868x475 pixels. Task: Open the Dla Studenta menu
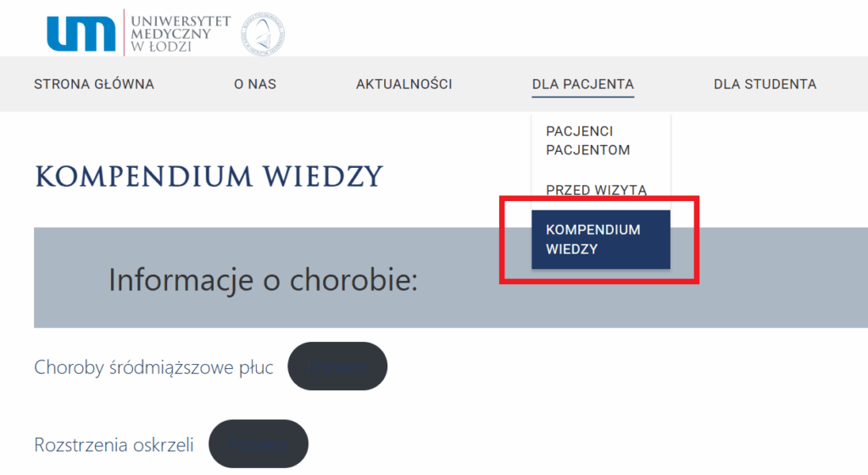[x=765, y=84]
